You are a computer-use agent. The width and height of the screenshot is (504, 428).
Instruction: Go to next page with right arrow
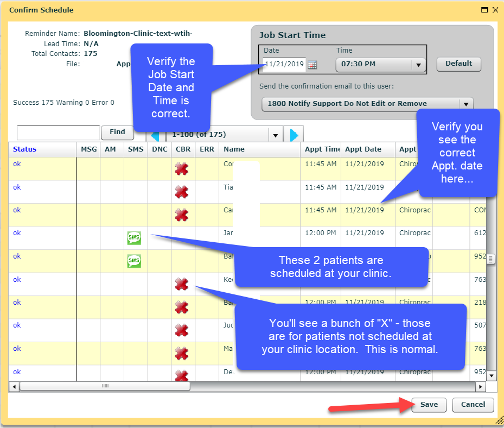tap(294, 135)
